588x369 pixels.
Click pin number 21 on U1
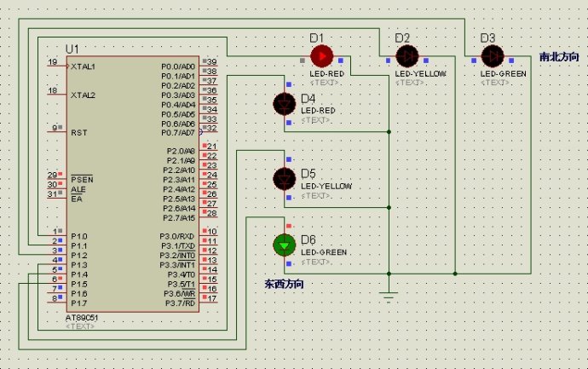(x=212, y=147)
